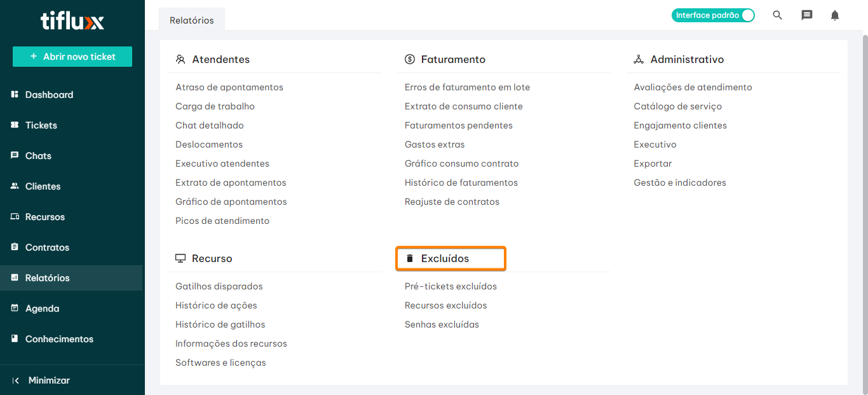
Task: Open Softwares e licenças report
Action: (220, 363)
